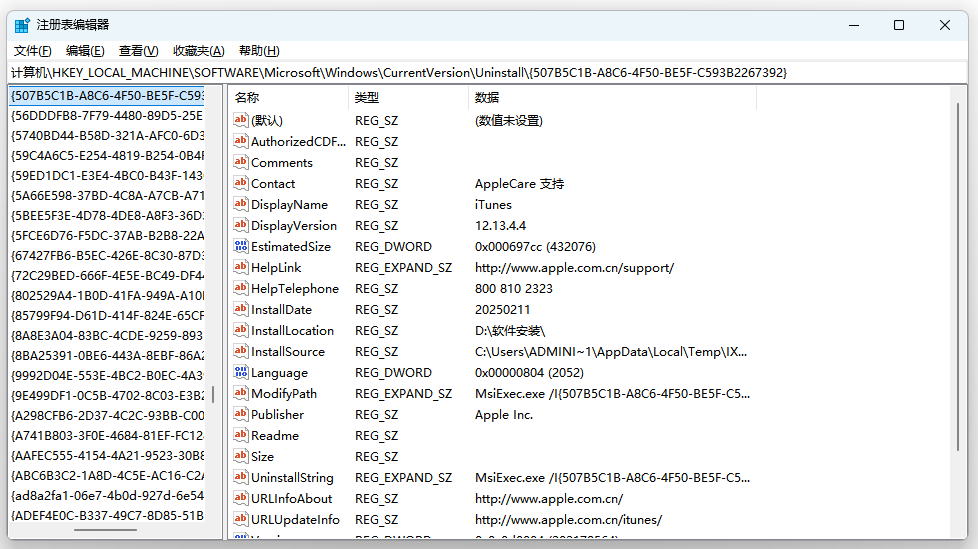This screenshot has height=549, width=978.
Task: Select tree key {ad8a2fa1-06e7-4b0d-927d-6e54
Action: coord(107,495)
